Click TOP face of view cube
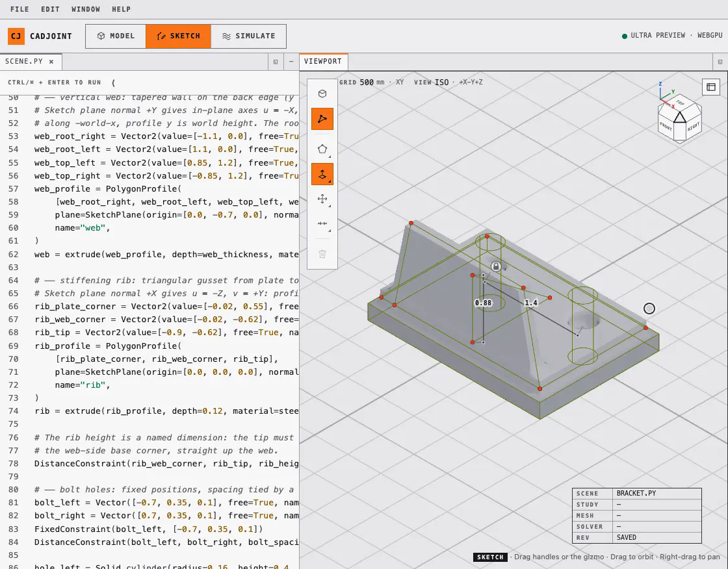The width and height of the screenshot is (728, 569). click(x=680, y=103)
